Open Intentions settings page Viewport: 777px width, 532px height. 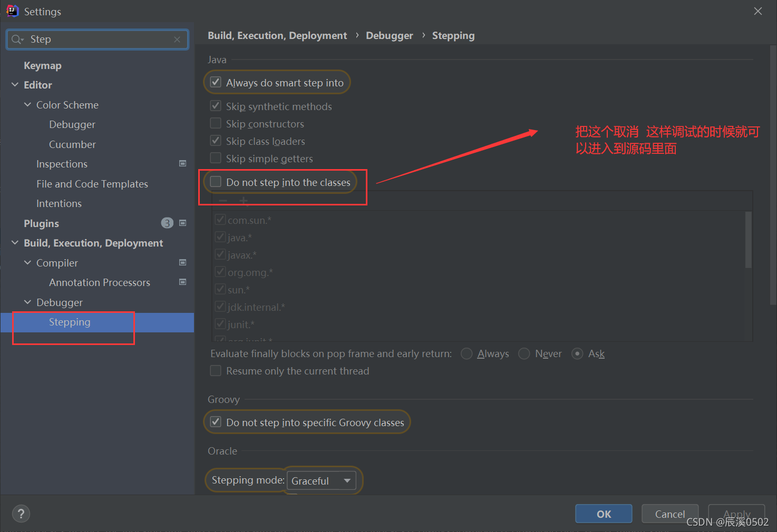pyautogui.click(x=59, y=203)
